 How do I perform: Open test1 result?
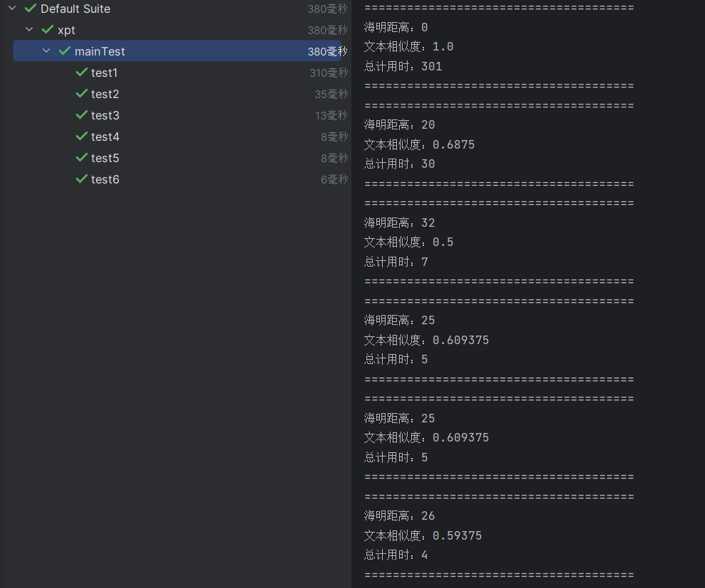tap(104, 73)
